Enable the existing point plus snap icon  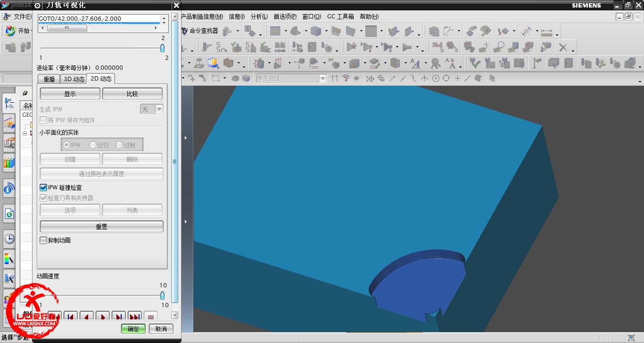457,78
